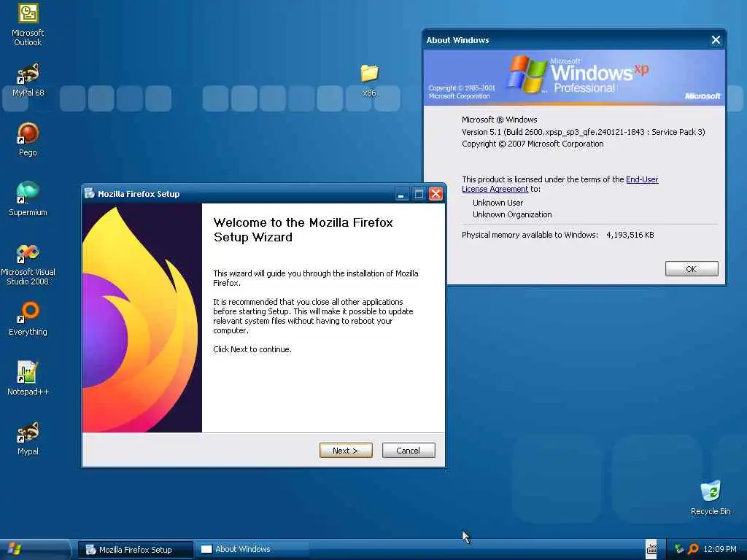The width and height of the screenshot is (747, 560).
Task: Click the 'Unknown Organization' text
Action: (512, 215)
